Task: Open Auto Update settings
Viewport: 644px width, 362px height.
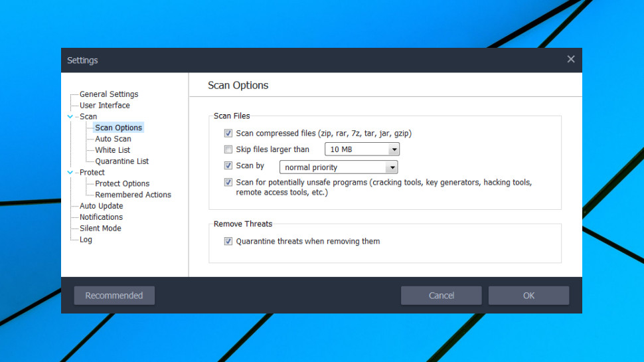Action: (101, 206)
